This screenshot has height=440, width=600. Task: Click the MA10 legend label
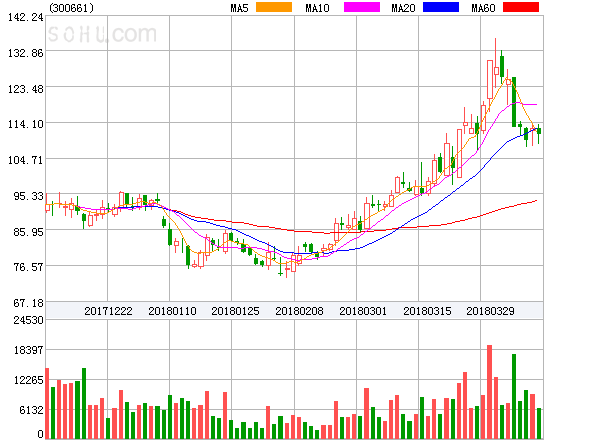pyautogui.click(x=318, y=8)
